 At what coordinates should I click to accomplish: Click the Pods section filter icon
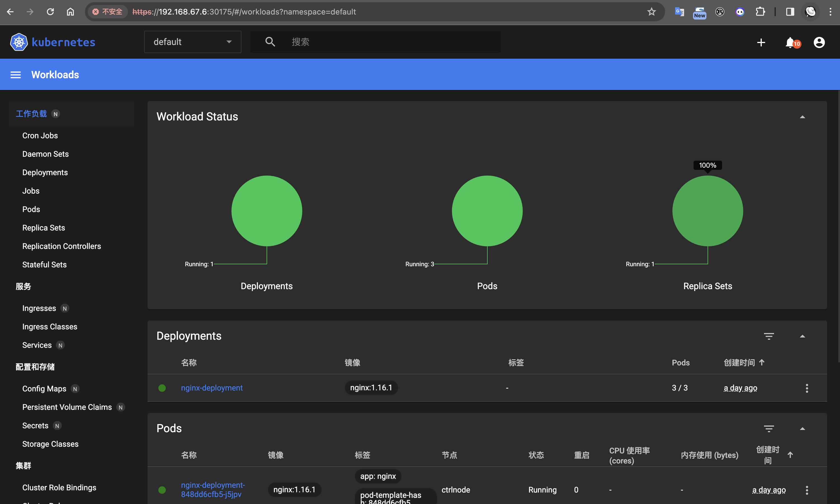tap(769, 428)
